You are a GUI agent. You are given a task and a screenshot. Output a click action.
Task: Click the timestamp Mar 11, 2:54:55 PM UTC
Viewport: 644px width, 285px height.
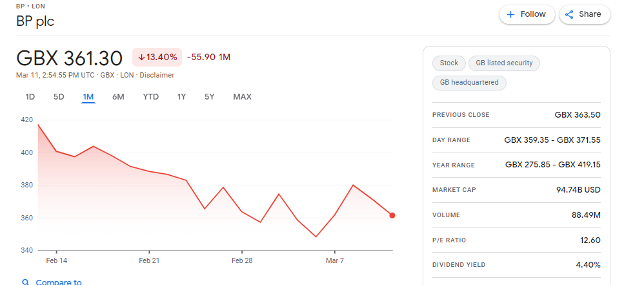[x=55, y=75]
